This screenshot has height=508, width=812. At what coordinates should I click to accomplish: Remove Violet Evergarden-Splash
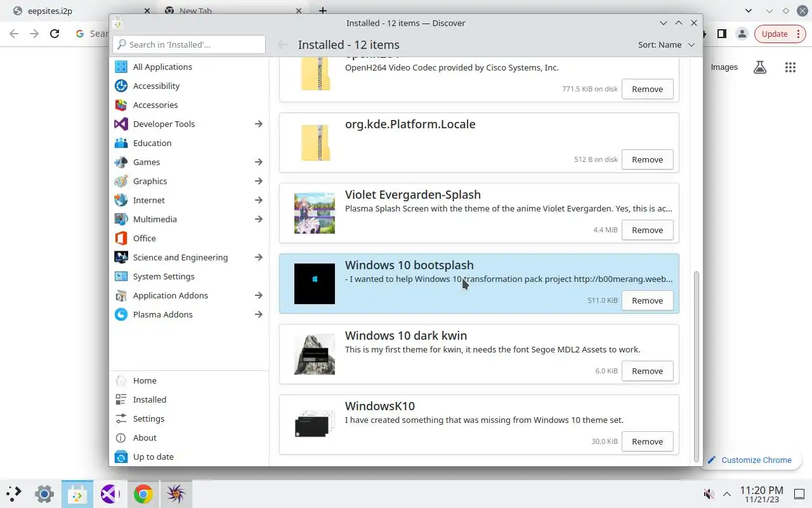point(647,230)
